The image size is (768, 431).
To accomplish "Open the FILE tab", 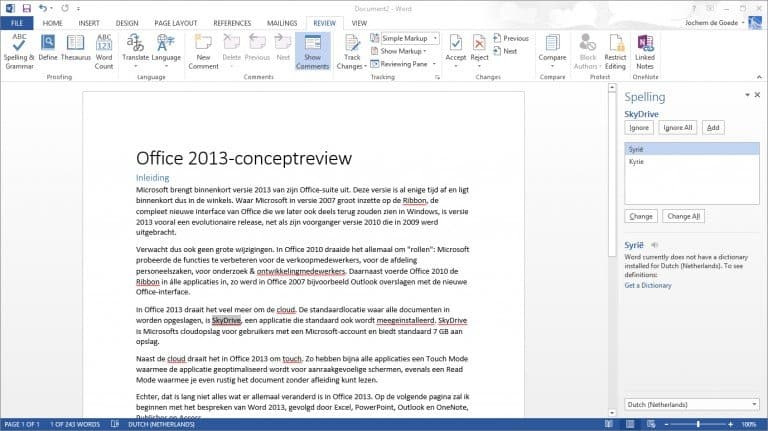I will click(17, 23).
